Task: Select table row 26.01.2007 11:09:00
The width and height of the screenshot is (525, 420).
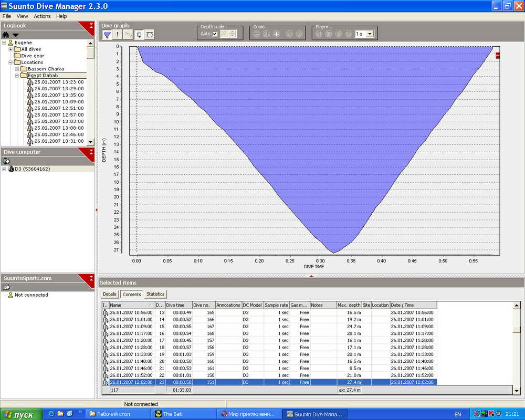Action: [x=269, y=327]
